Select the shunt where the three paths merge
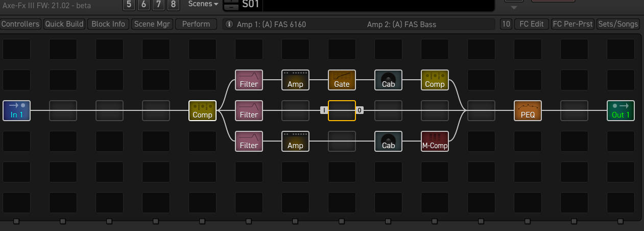This screenshot has height=231, width=644. [x=481, y=110]
